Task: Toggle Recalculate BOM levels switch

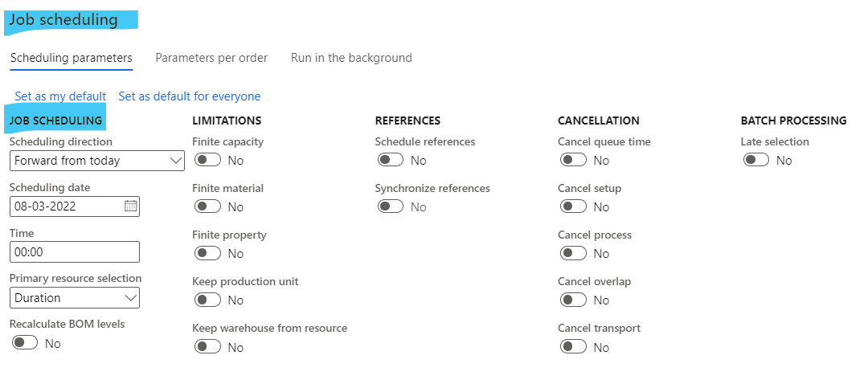Action: 25,343
